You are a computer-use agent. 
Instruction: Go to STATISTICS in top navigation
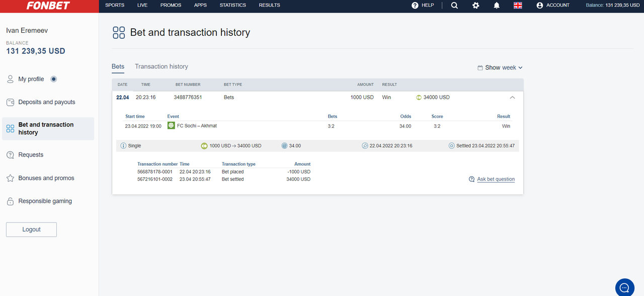pyautogui.click(x=232, y=6)
